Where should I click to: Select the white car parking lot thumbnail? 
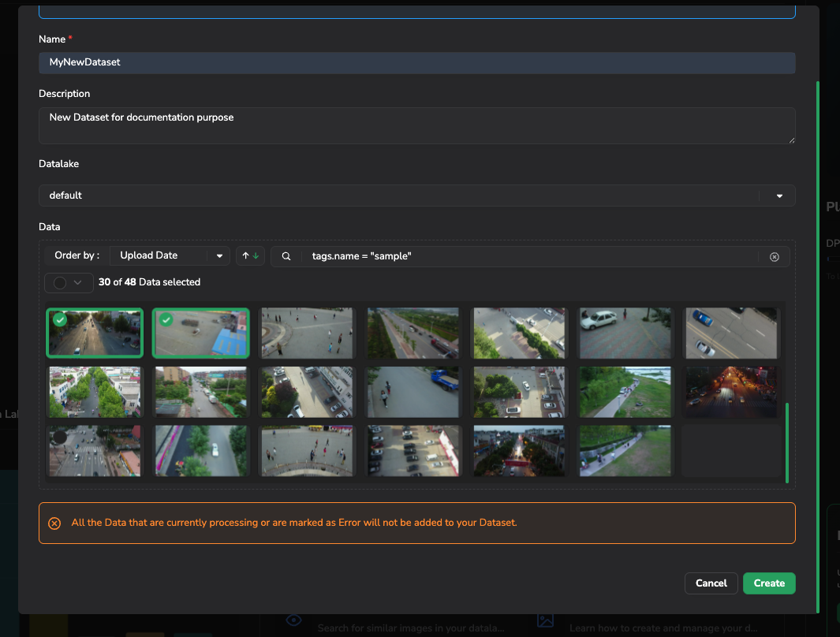pos(625,333)
